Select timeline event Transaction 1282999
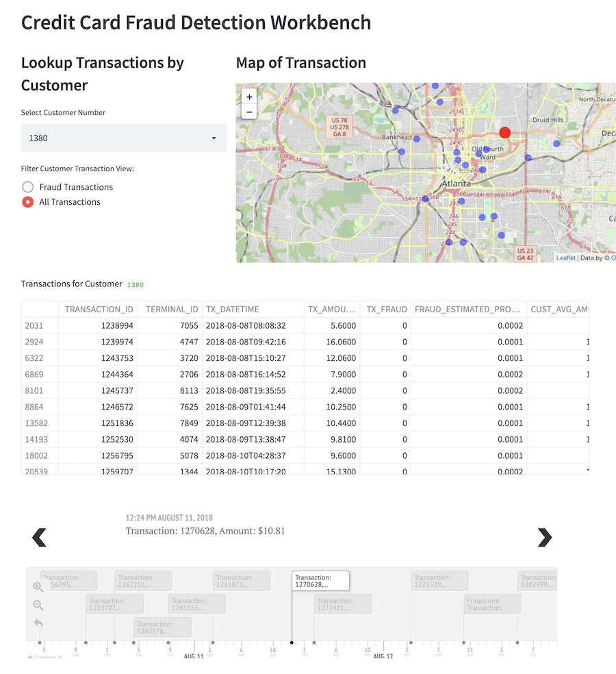Viewport: 616px width, 674px height. [537, 581]
